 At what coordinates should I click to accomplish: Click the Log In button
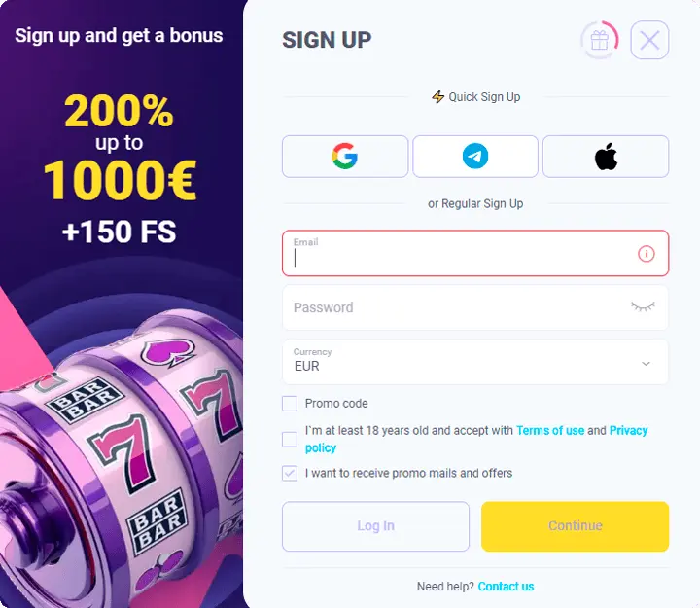coord(375,526)
